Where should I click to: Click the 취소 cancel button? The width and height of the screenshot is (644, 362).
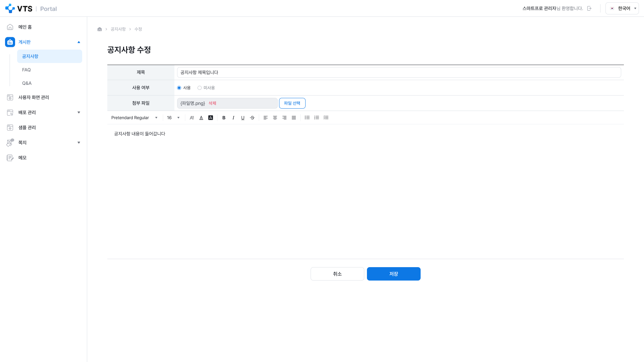pos(337,274)
